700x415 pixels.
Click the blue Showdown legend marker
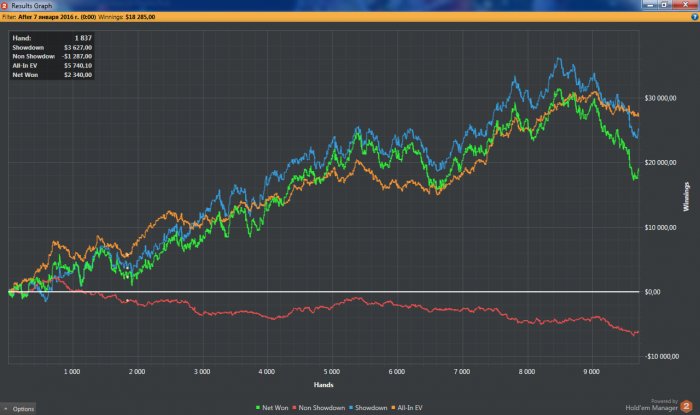pyautogui.click(x=350, y=407)
